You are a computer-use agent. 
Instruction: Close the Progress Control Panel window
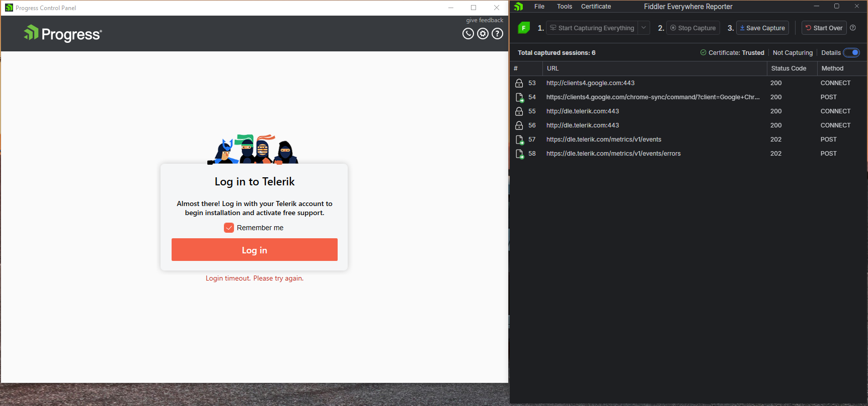497,8
